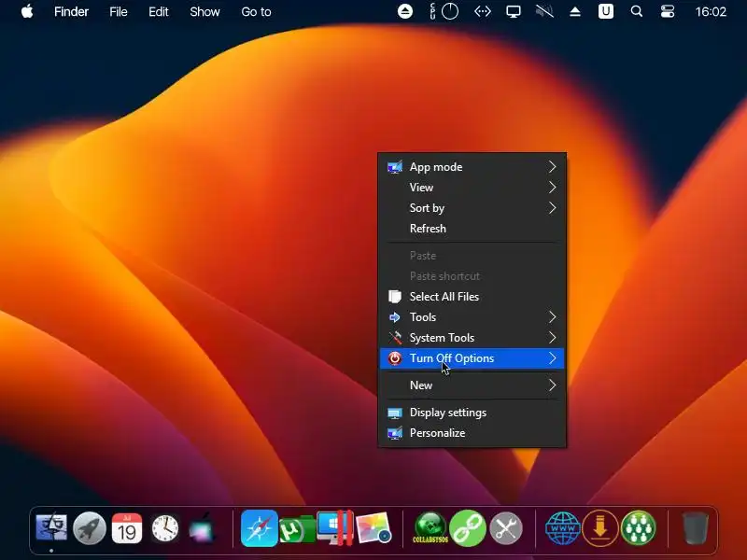Open Control Center toggles icon

click(668, 11)
